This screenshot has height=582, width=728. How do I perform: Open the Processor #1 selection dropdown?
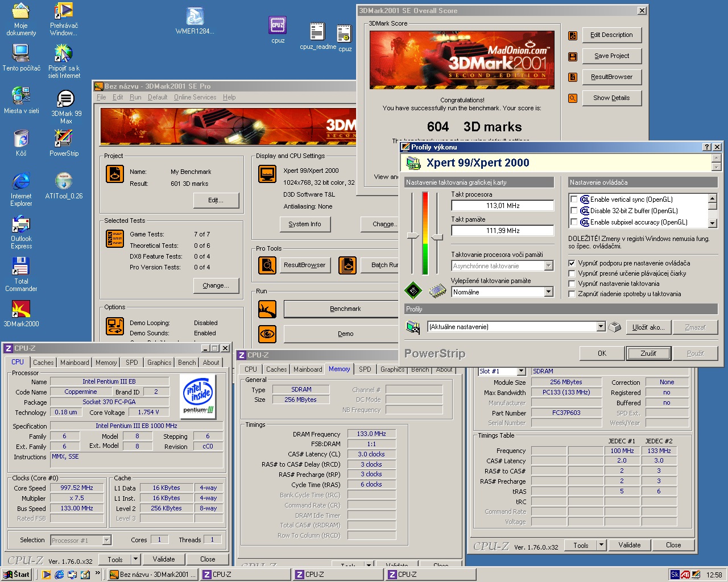click(x=106, y=540)
